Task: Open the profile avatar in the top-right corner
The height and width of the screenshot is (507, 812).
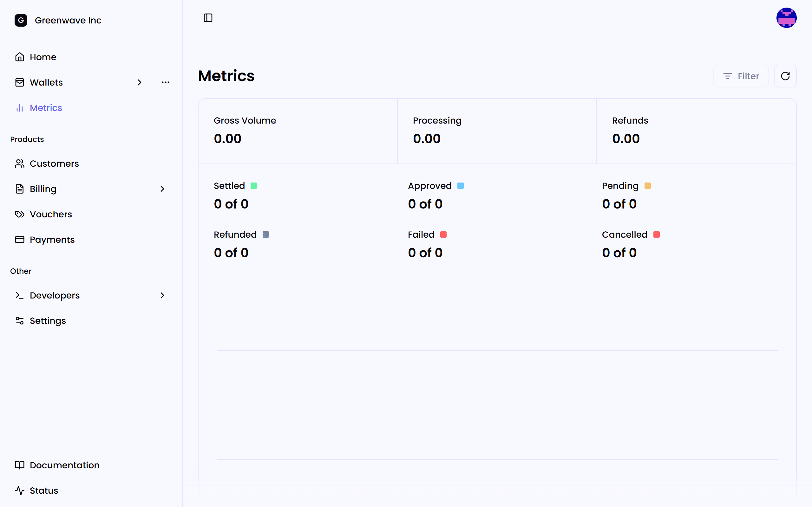Action: (787, 17)
